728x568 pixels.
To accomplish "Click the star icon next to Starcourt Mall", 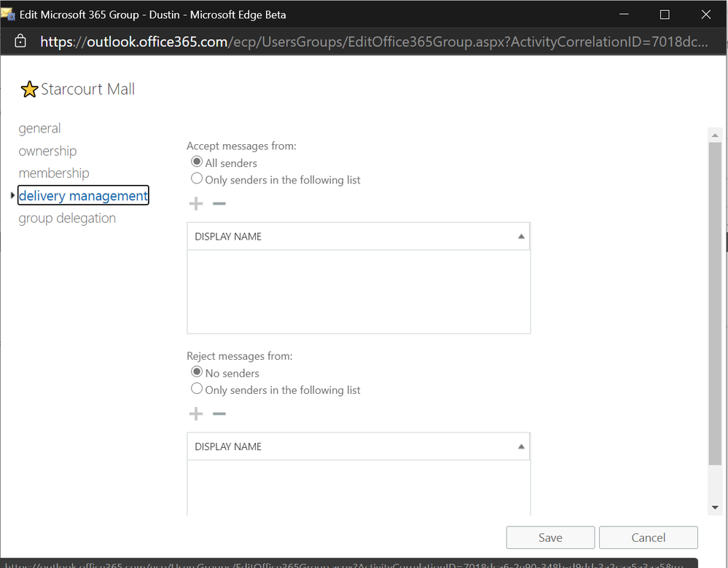I will click(29, 89).
